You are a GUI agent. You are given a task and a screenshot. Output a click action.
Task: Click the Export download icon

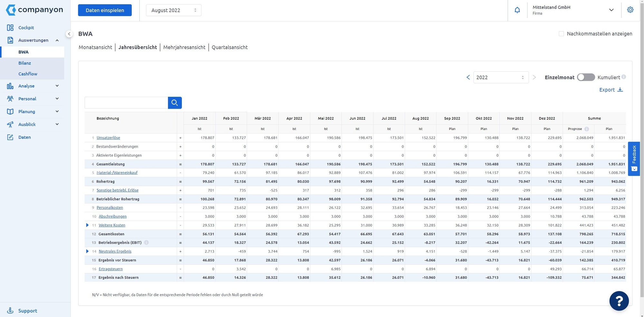(620, 90)
